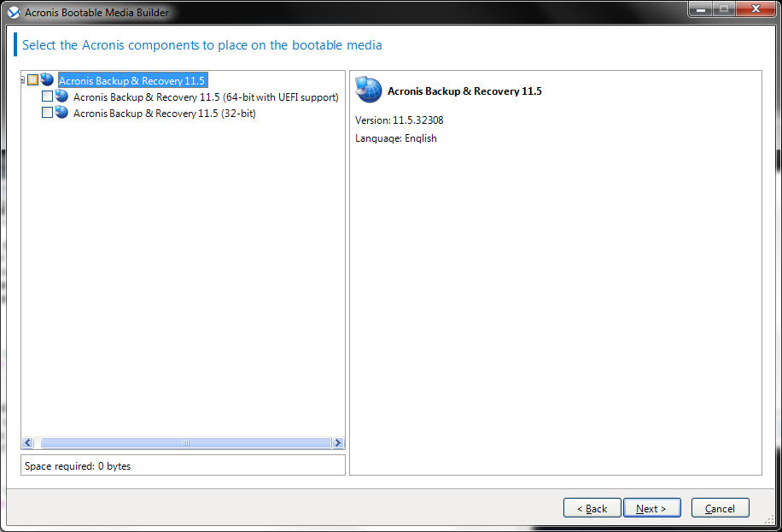Image resolution: width=782 pixels, height=532 pixels.
Task: Toggle root Acronis Backup & Recovery 11.5 checkbox
Action: click(33, 80)
